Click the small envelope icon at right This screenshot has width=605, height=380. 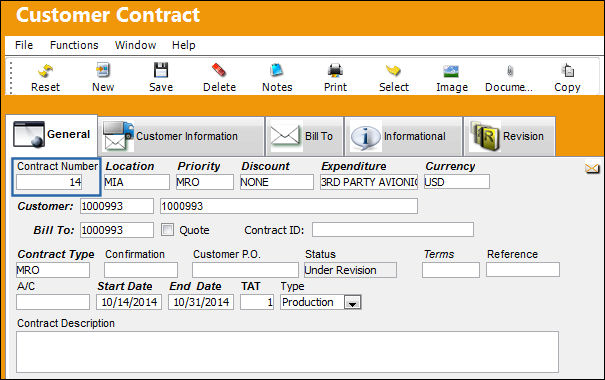point(592,168)
